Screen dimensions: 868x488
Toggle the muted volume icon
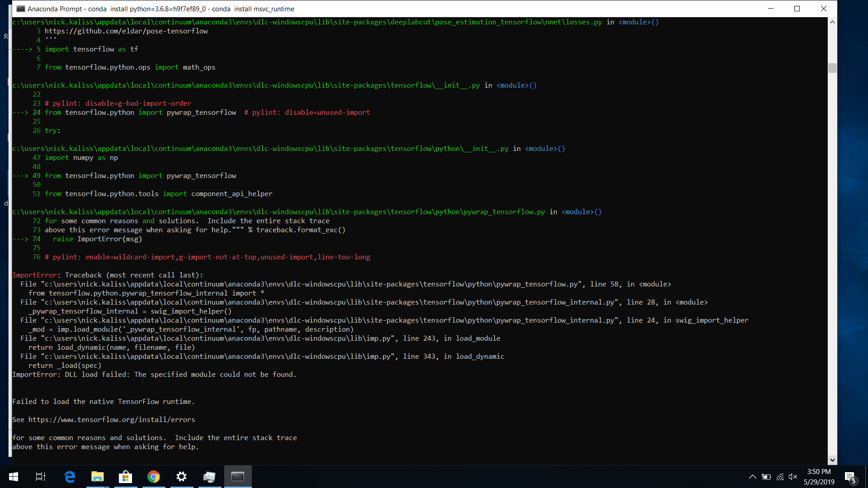coord(793,477)
